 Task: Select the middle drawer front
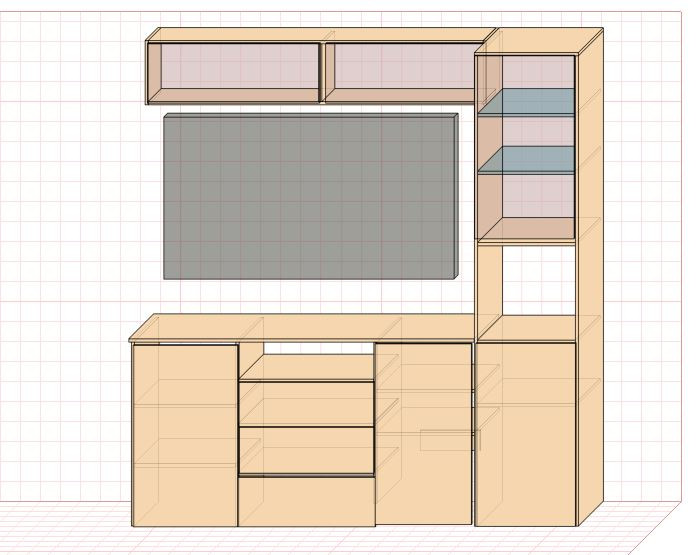pos(306,450)
